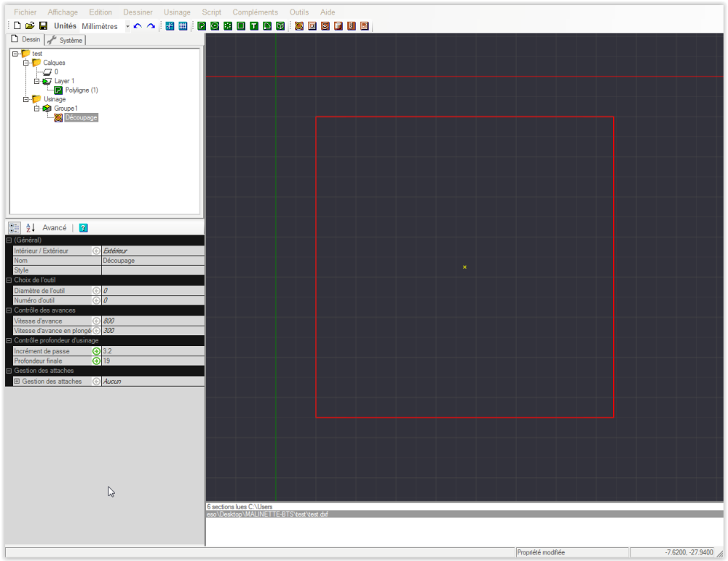Image resolution: width=728 pixels, height=561 pixels.
Task: Click the Profondeur finale value 19
Action: pyautogui.click(x=153, y=361)
